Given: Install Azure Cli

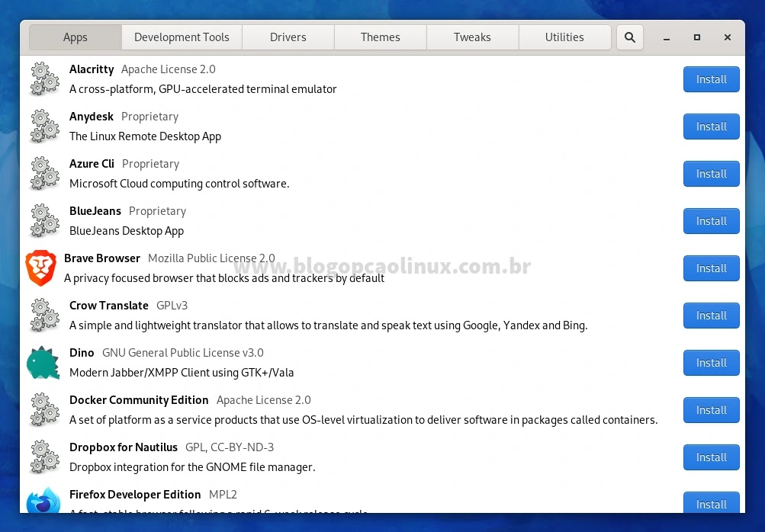Looking at the screenshot, I should click(x=712, y=174).
